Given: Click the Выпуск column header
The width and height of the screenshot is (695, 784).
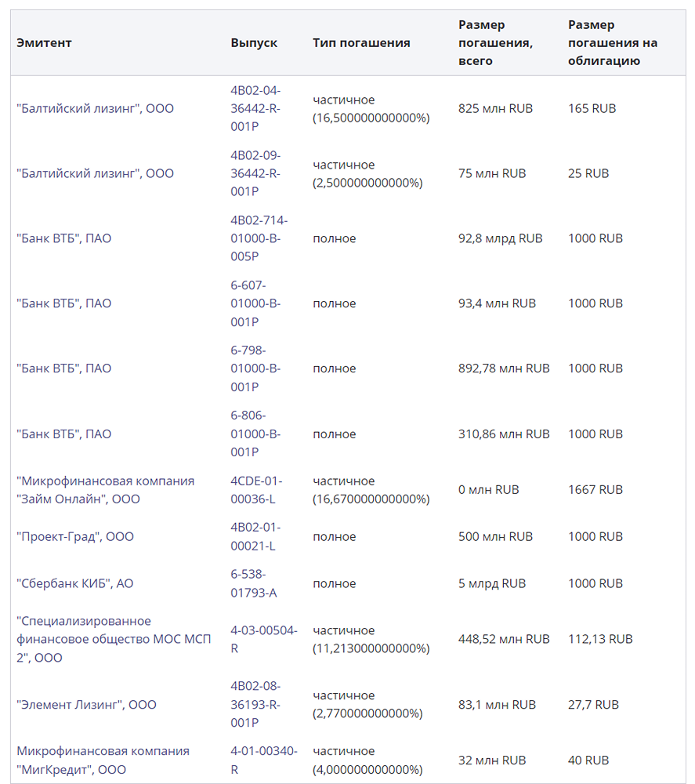Looking at the screenshot, I should (254, 43).
